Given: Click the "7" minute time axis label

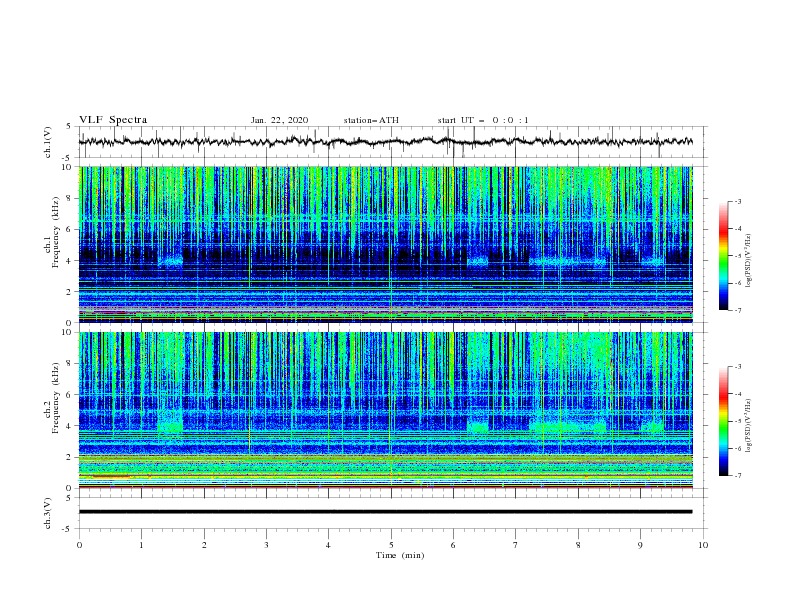Looking at the screenshot, I should click(x=516, y=545).
